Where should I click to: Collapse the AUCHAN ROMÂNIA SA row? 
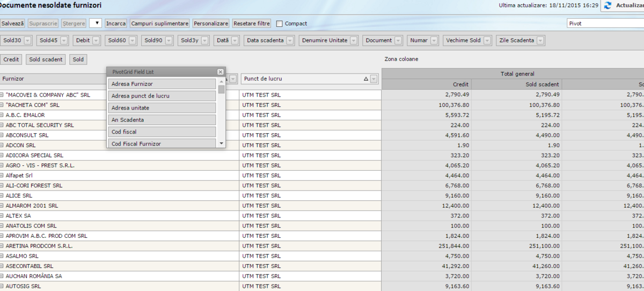2,276
